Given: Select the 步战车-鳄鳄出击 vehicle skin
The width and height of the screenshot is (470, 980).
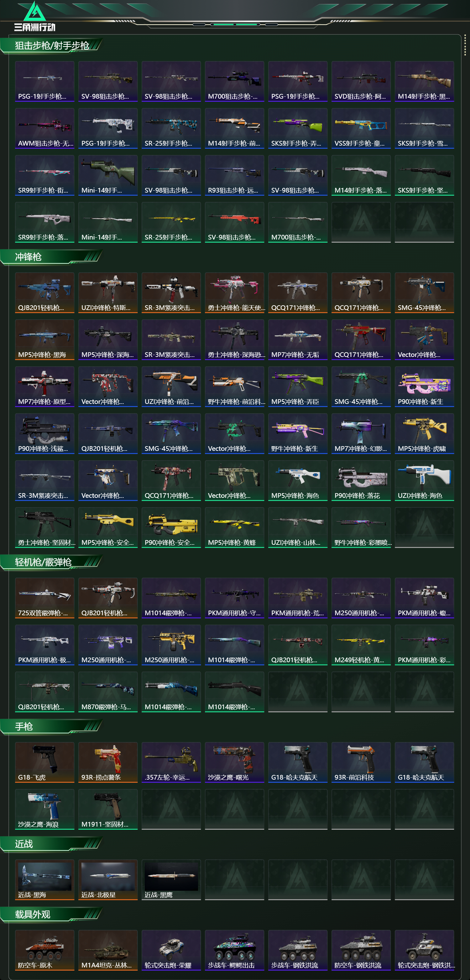Looking at the screenshot, I should tap(234, 950).
